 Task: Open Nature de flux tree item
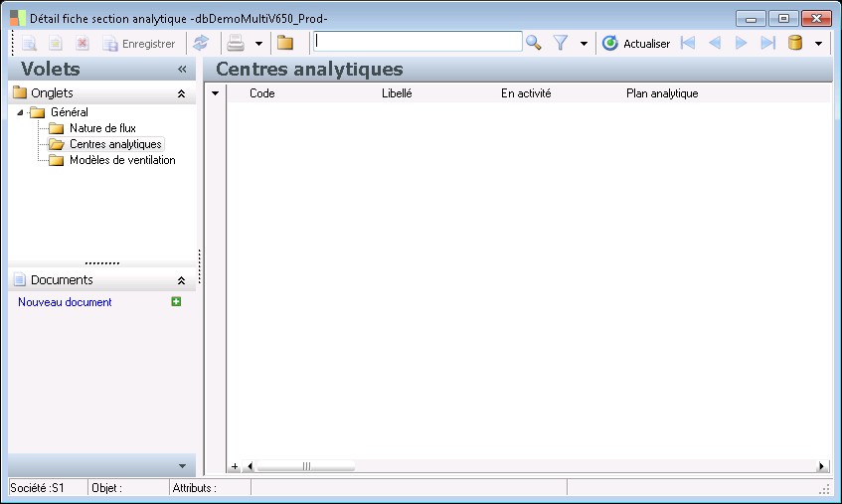click(x=102, y=128)
